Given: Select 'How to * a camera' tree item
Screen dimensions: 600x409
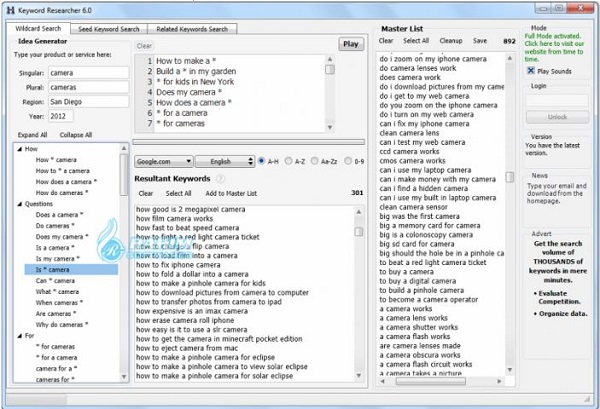Looking at the screenshot, I should click(63, 171).
